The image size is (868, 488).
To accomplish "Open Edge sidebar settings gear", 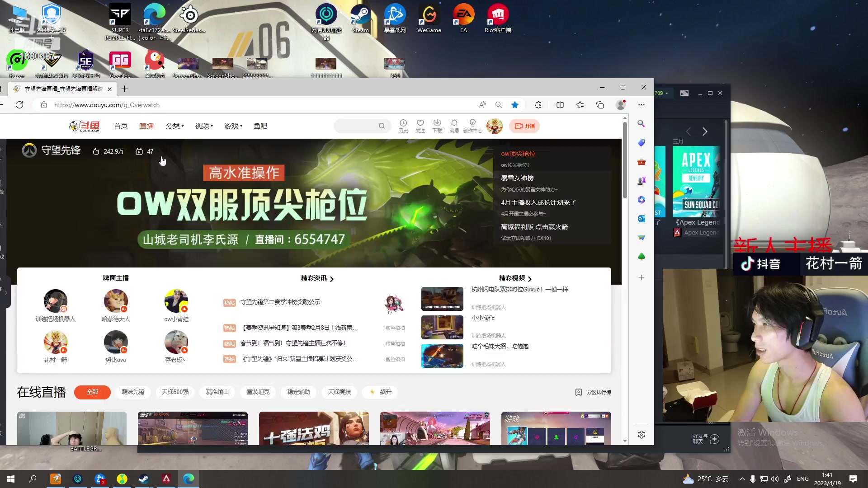I will point(641,435).
